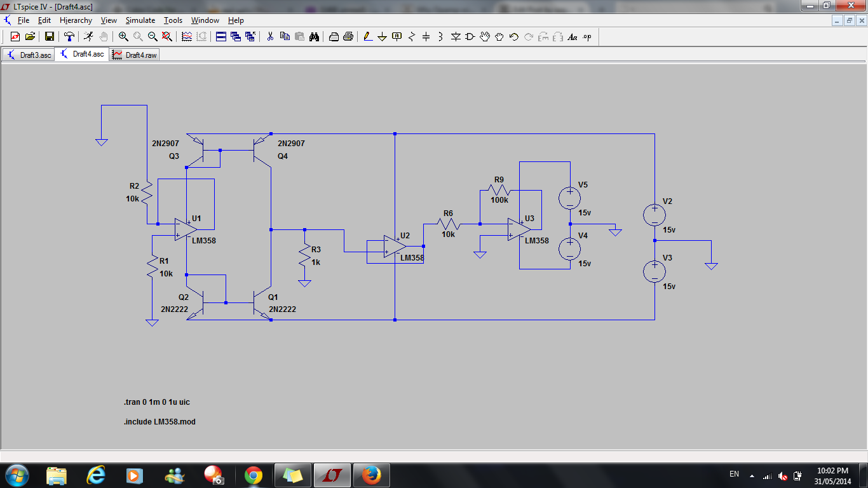This screenshot has width=868, height=488.
Task: Select the Label Net tool
Action: tap(397, 37)
